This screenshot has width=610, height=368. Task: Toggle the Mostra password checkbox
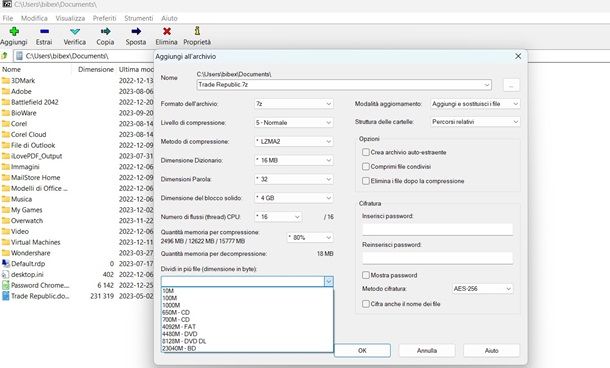(366, 275)
